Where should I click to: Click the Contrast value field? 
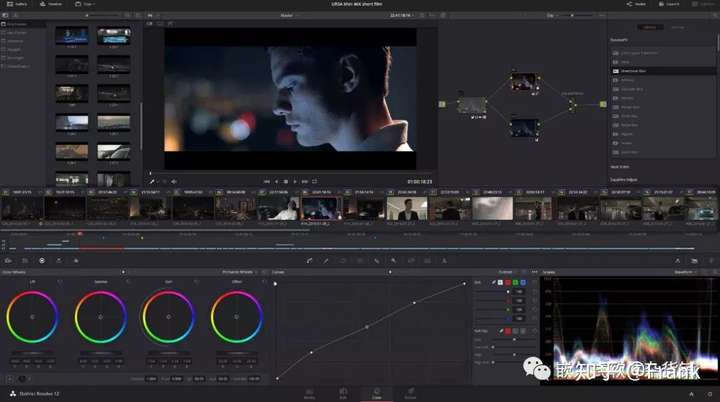[151, 379]
